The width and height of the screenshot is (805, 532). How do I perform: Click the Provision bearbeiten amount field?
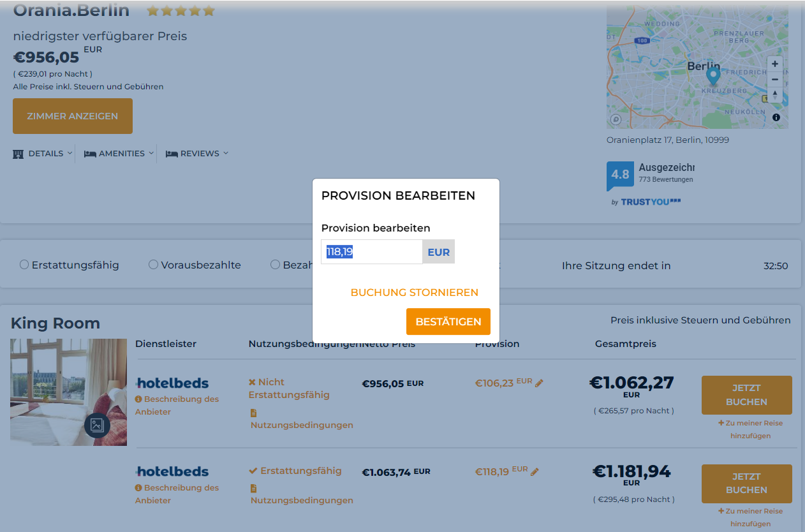click(x=371, y=252)
